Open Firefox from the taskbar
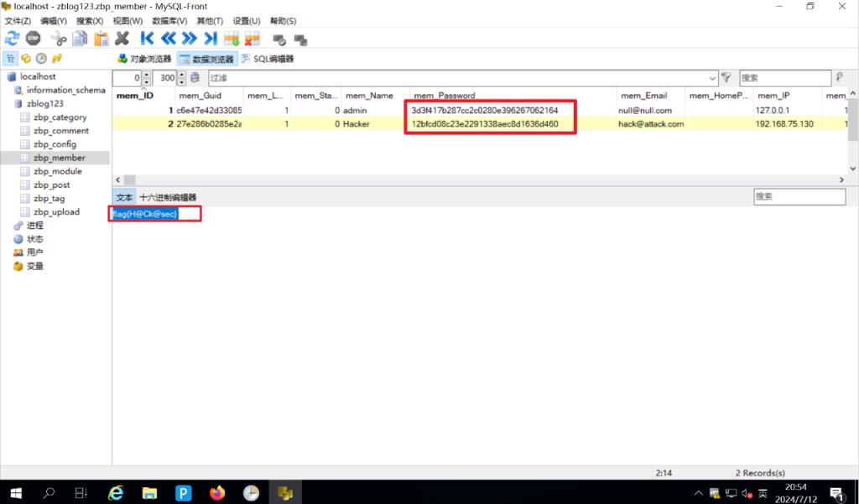This screenshot has width=859, height=504. pyautogui.click(x=218, y=493)
